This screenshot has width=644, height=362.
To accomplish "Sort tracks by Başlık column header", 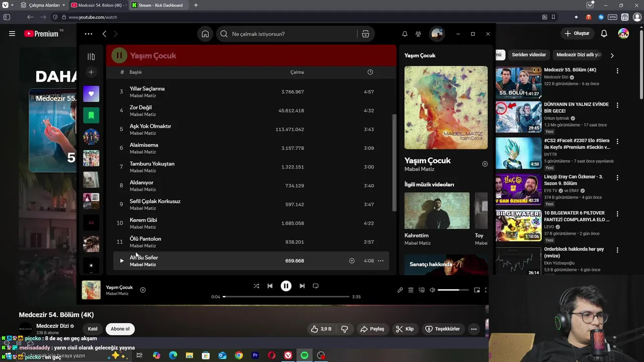I will pos(136,72).
